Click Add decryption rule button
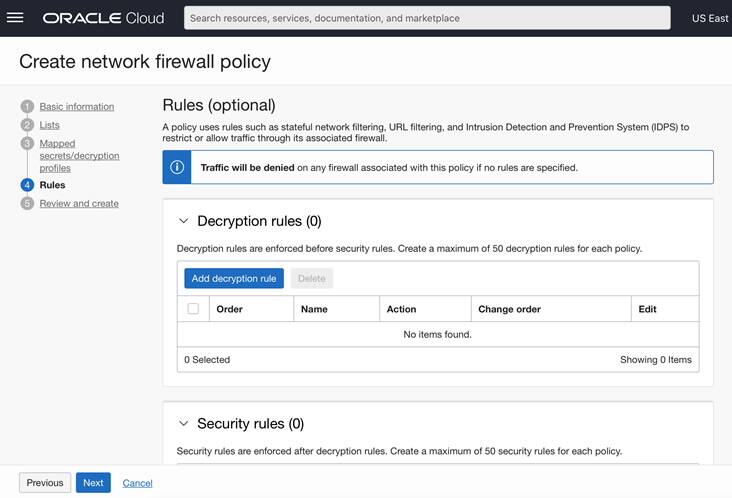The height and width of the screenshot is (498, 732). [234, 278]
